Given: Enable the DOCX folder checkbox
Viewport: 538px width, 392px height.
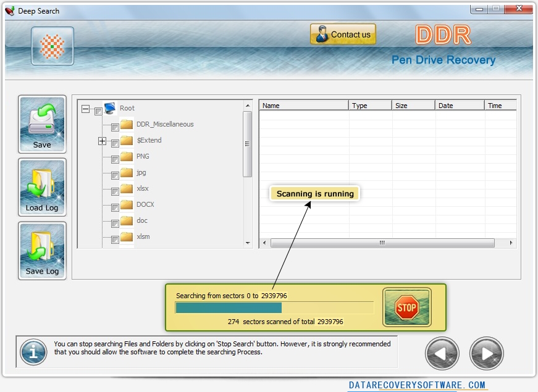Looking at the screenshot, I should (115, 208).
